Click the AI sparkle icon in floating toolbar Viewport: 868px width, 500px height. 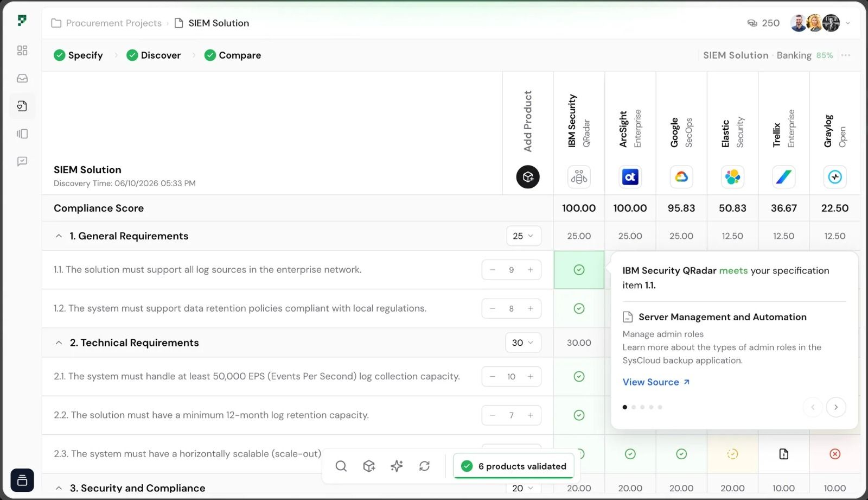(x=397, y=466)
